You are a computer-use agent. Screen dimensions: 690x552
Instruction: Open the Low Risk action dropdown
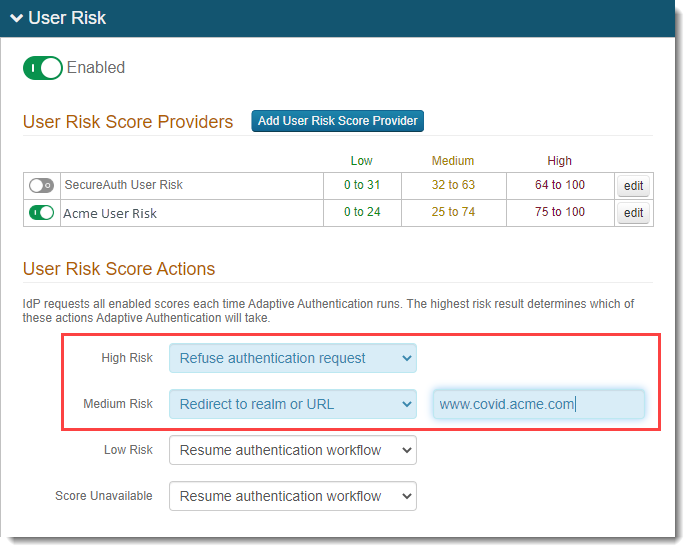click(292, 450)
